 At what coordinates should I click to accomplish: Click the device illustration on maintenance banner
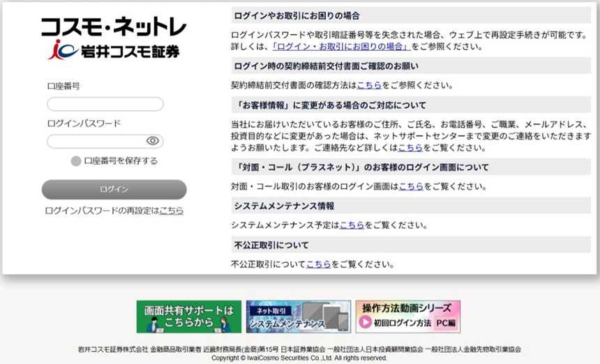(333, 318)
